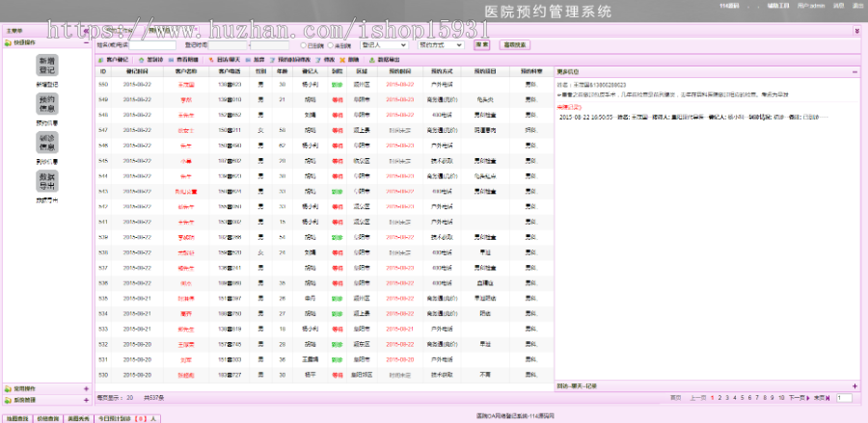
Task: Open the 新增登记 large sidebar icon
Action: [47, 66]
